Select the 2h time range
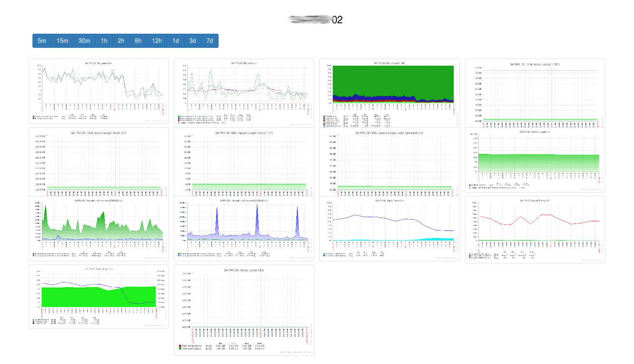Screen dimensions: 634x364 click(x=121, y=40)
